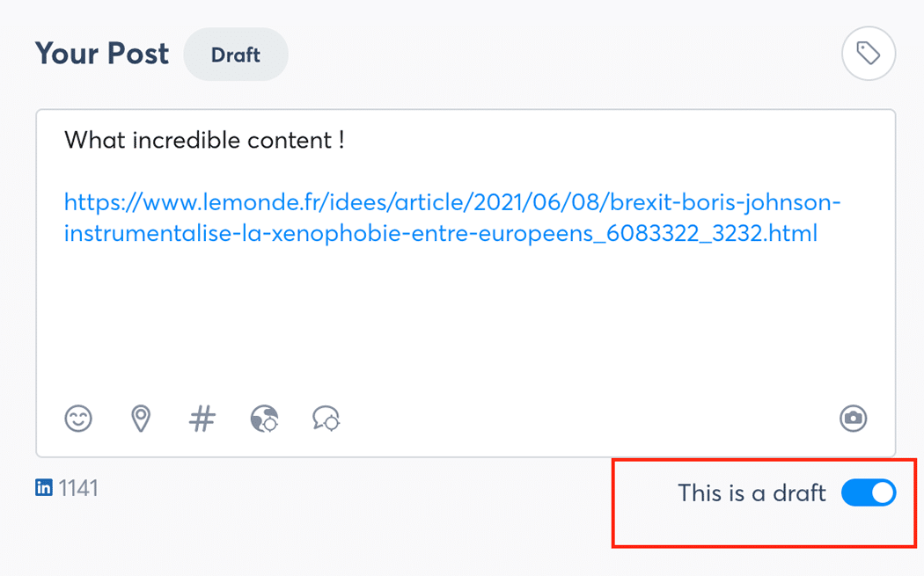Viewport: 924px width, 576px height.
Task: Open the globe audience targeting icon
Action: pos(264,419)
